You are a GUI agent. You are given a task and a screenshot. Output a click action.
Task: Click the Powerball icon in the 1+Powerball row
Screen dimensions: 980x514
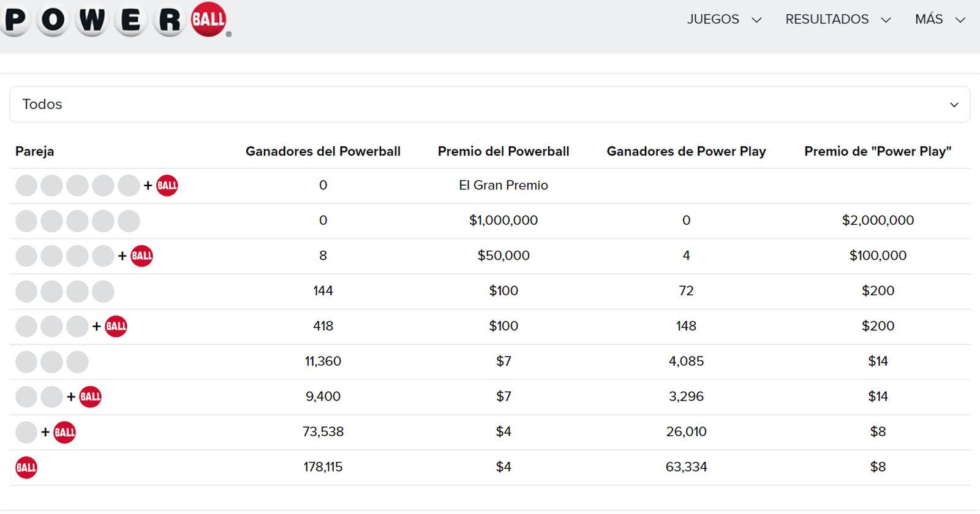pyautogui.click(x=64, y=432)
